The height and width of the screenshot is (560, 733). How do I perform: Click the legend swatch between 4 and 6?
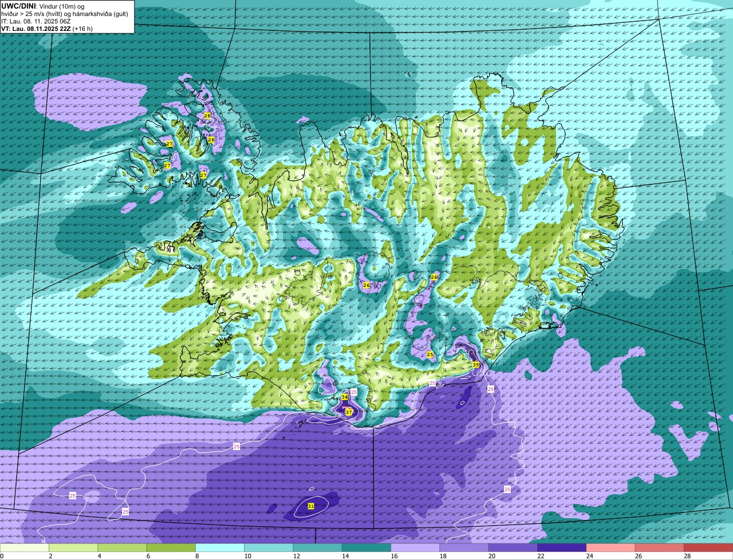123,548
